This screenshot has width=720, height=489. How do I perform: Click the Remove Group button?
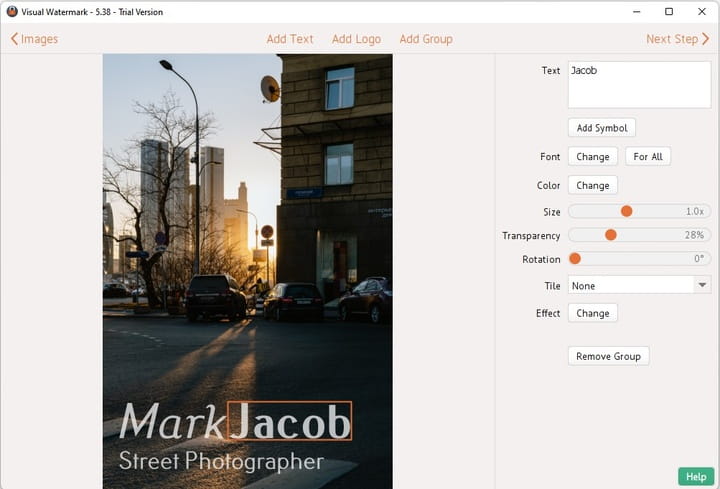point(608,356)
